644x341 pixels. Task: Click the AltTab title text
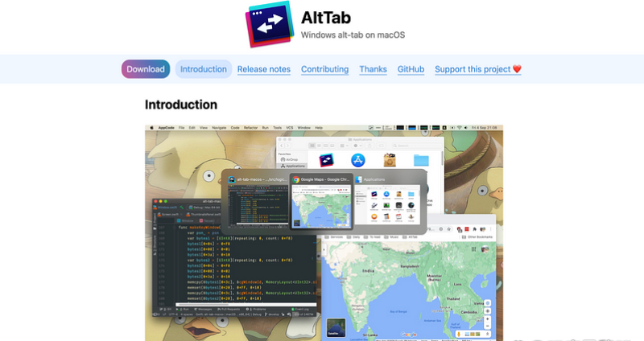coord(326,18)
